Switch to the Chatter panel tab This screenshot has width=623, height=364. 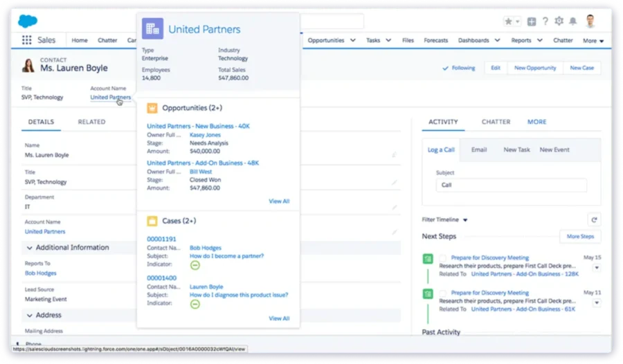click(496, 122)
